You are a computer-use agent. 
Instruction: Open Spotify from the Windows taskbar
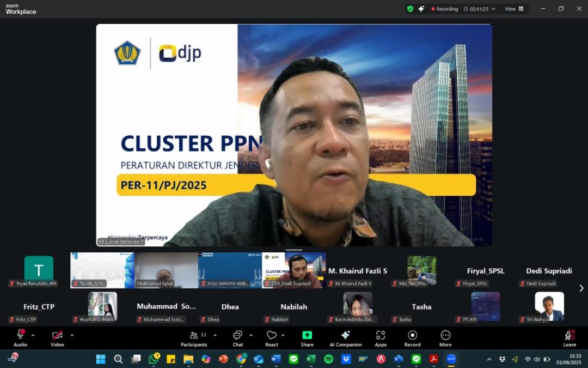tap(328, 359)
